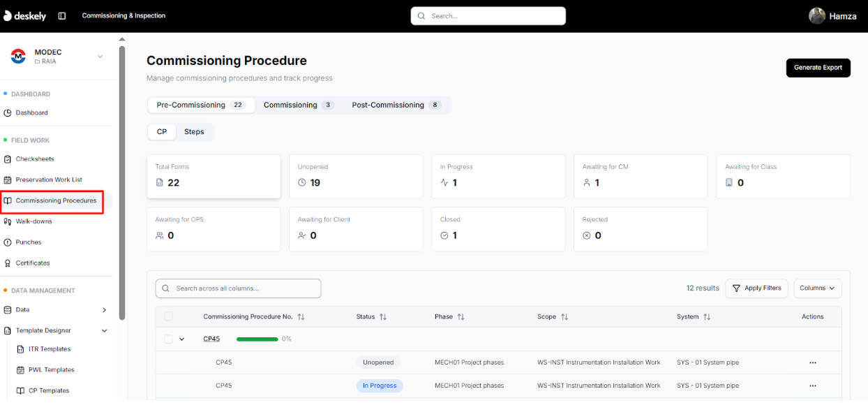The width and height of the screenshot is (868, 403).
Task: Expand the MODEC project selector
Action: click(100, 57)
